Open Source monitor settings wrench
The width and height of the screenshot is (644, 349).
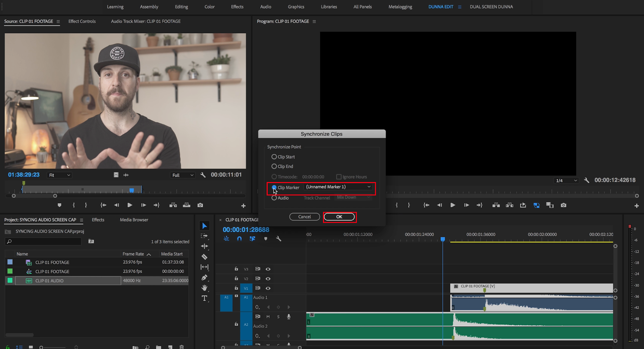point(203,175)
